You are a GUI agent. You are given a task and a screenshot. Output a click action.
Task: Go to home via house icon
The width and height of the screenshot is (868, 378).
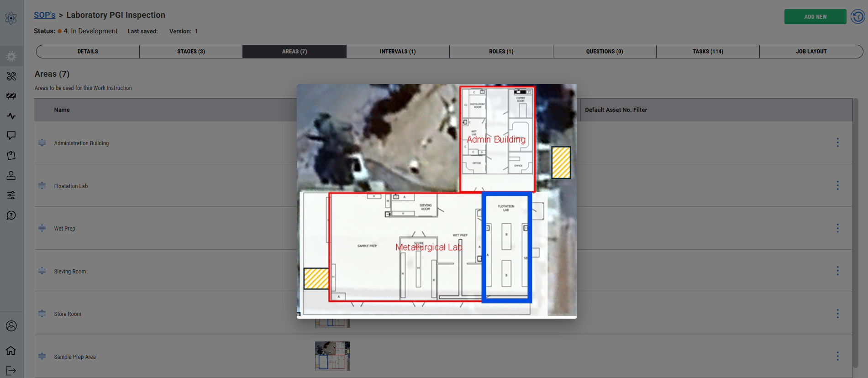pos(11,351)
